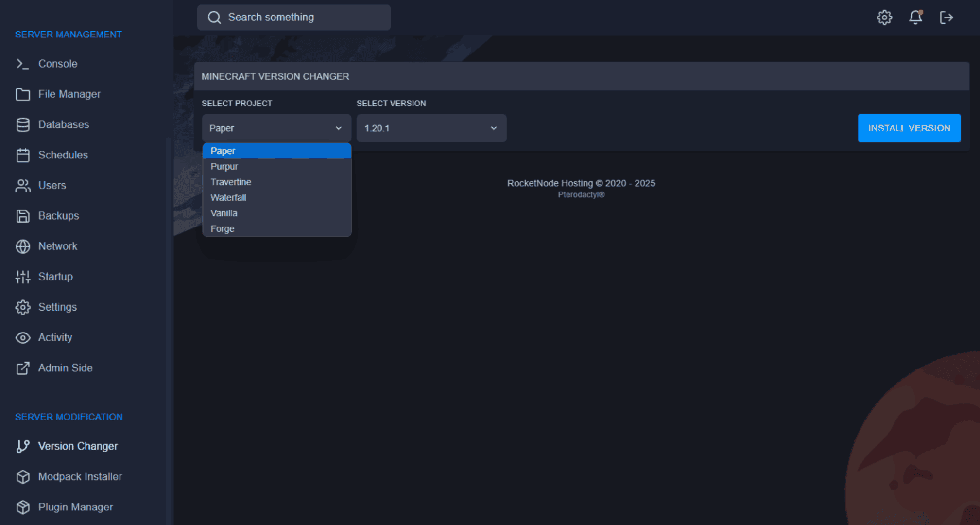Viewport: 980px width, 525px height.
Task: Click the Install Version button
Action: pos(909,128)
